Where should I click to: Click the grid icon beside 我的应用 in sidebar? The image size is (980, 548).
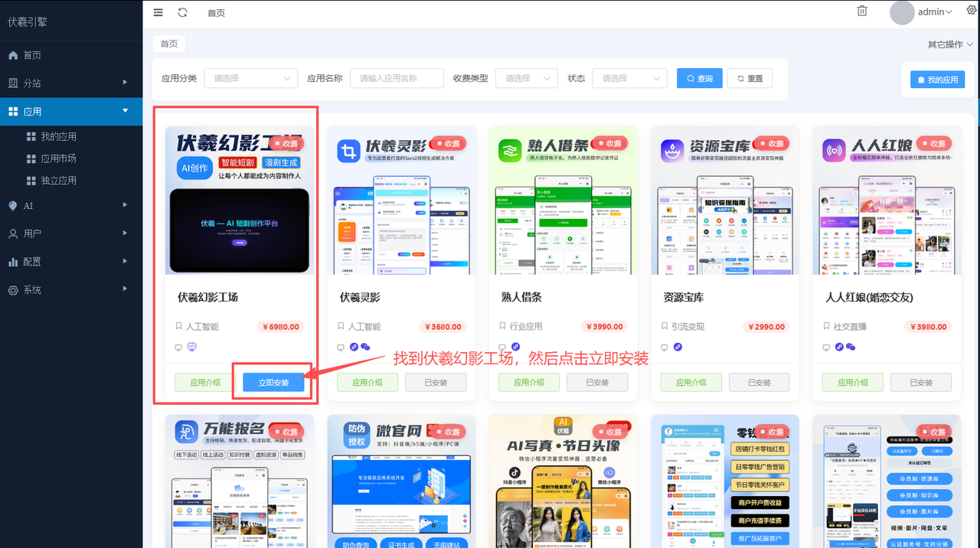click(x=31, y=136)
